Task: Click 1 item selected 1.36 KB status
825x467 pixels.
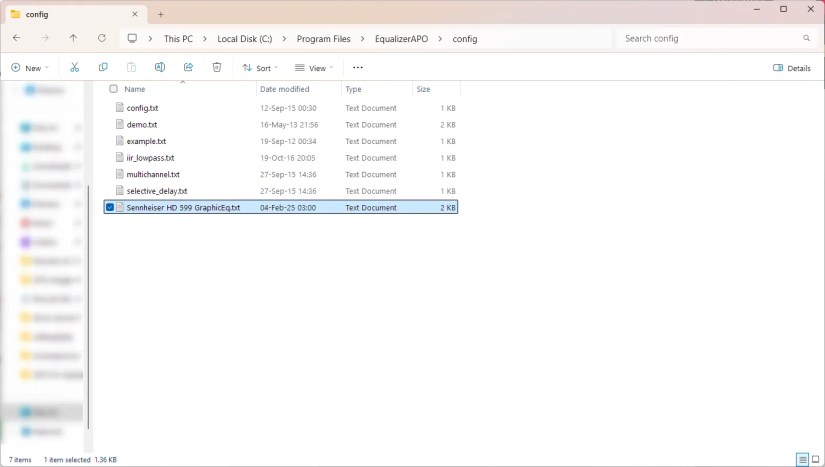Action: [80, 460]
